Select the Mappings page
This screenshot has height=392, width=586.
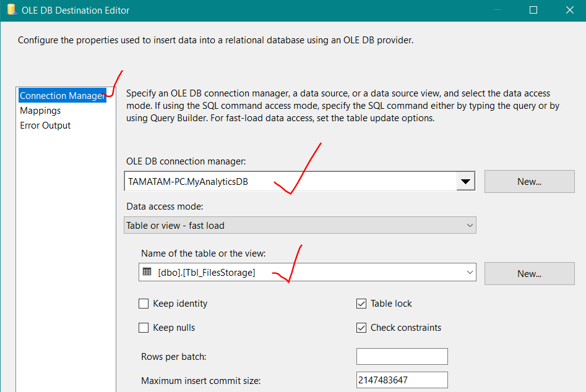pos(40,111)
